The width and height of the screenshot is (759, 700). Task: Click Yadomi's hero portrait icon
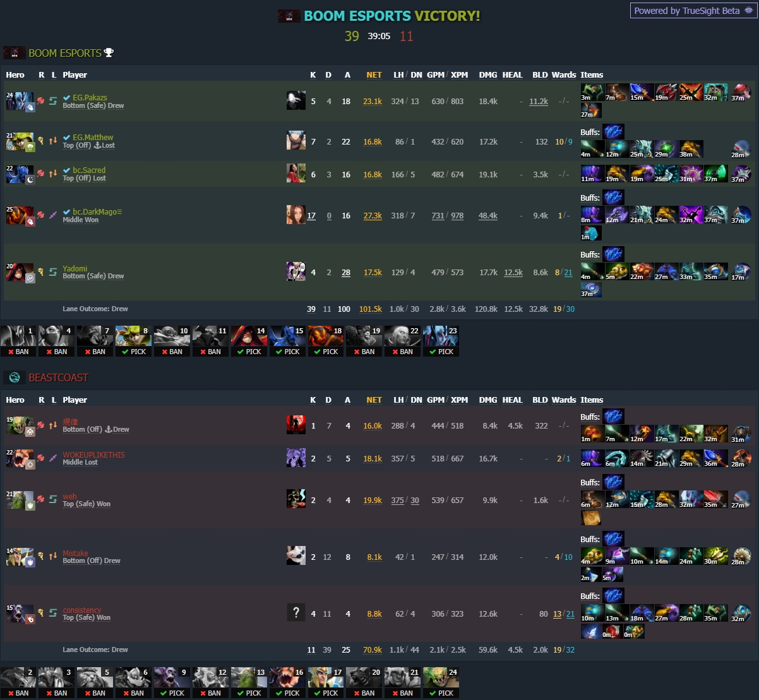[16, 272]
